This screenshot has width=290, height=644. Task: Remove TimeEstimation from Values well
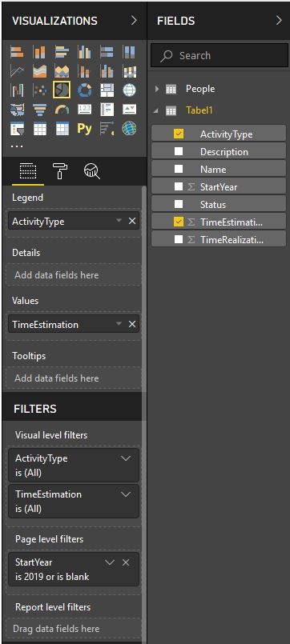click(x=132, y=324)
